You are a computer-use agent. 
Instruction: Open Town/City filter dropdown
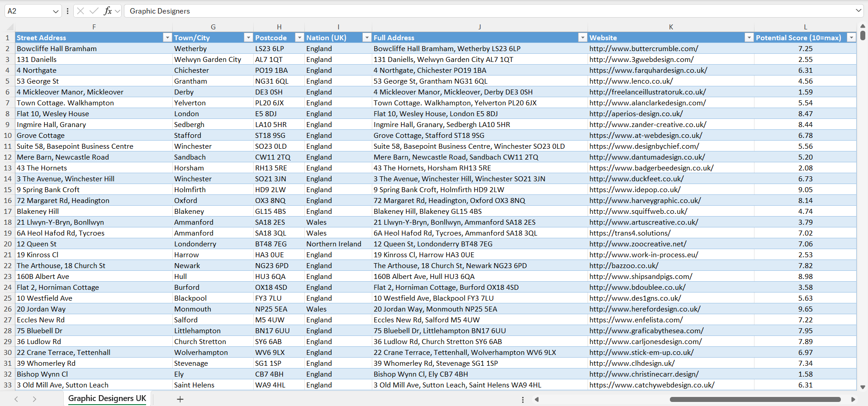248,38
